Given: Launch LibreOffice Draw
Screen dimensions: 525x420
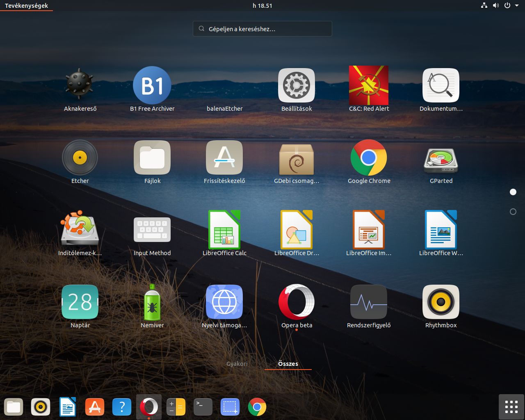Looking at the screenshot, I should point(297,230).
